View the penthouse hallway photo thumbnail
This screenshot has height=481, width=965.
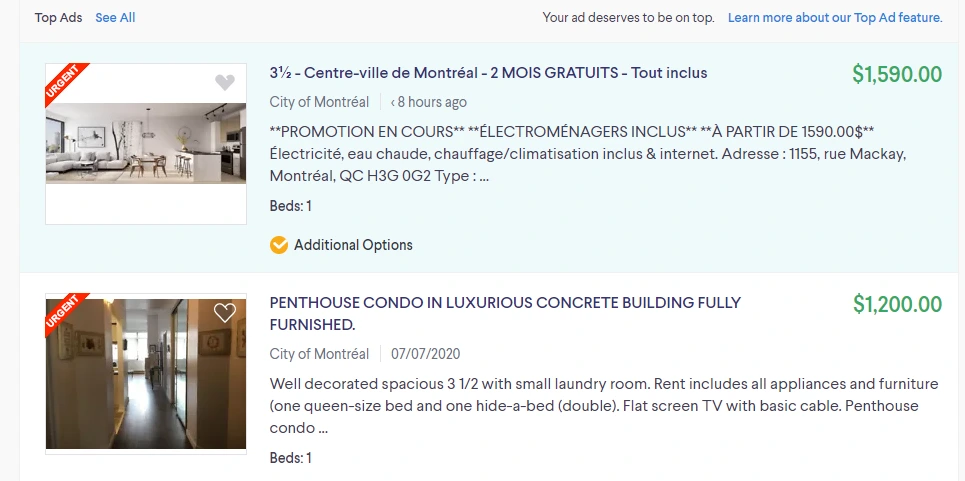146,374
